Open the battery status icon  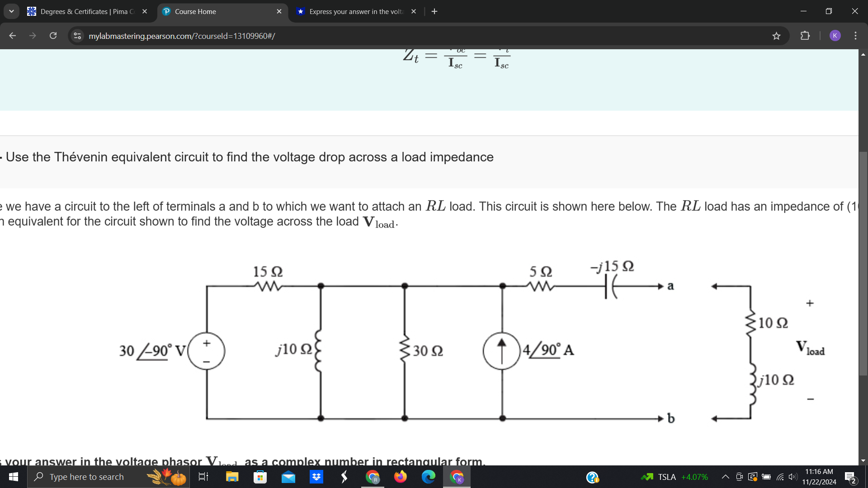coord(766,477)
